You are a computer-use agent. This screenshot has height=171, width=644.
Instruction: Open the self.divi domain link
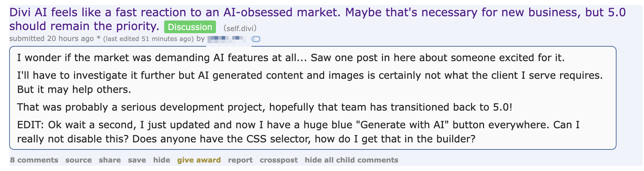click(240, 28)
